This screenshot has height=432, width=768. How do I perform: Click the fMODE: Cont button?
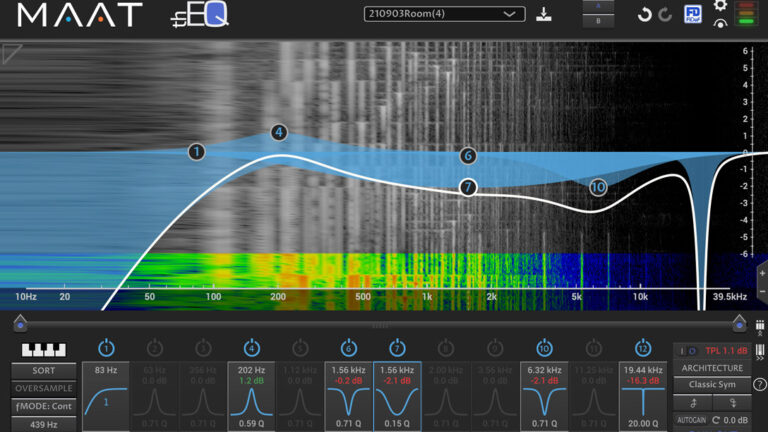44,407
